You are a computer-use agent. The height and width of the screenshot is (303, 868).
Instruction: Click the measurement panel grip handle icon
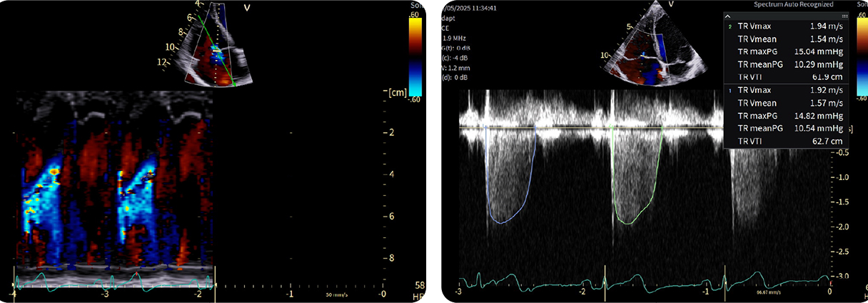pyautogui.click(x=844, y=16)
